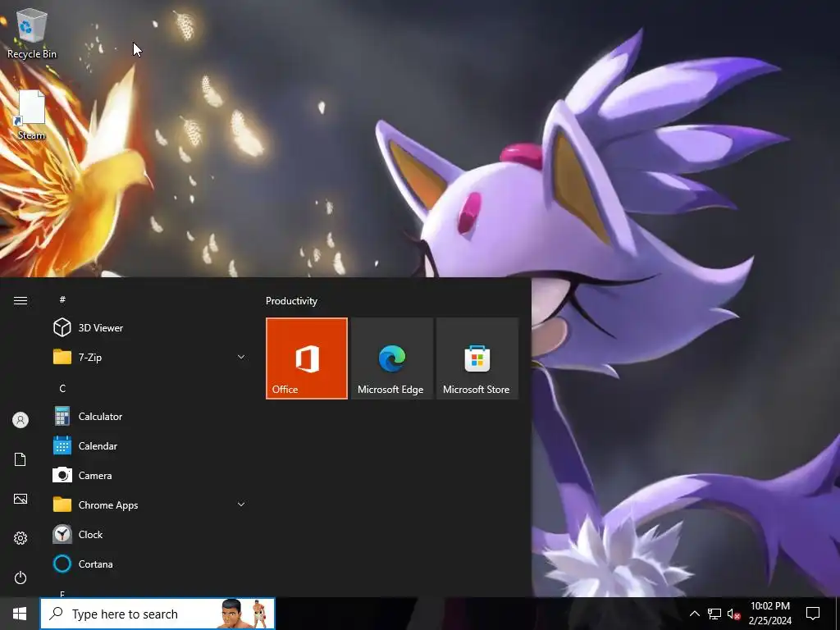Click the Chrome Apps folder icon
Image resolution: width=840 pixels, height=630 pixels.
(62, 504)
